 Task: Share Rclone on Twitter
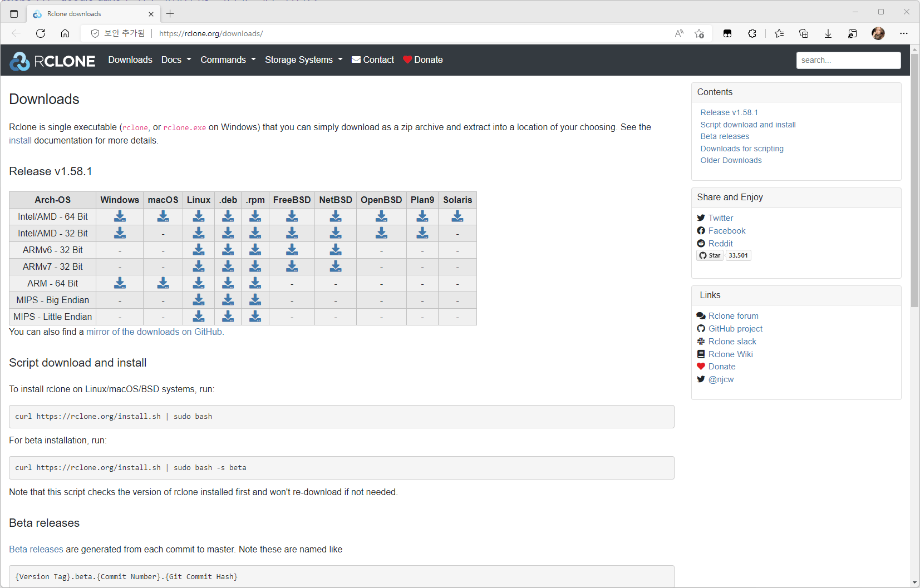(721, 218)
